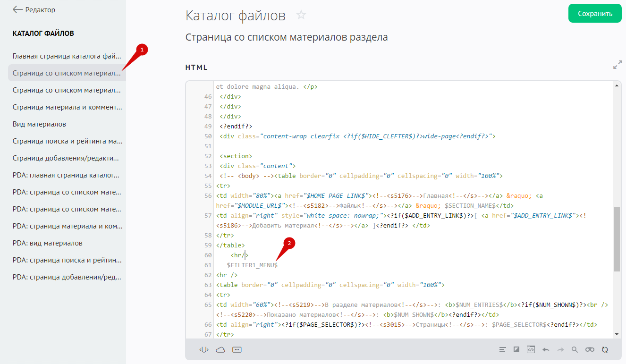Screen dimensions: 626x364
Task: Select Вид материалов in sidebar
Action: 39,124
